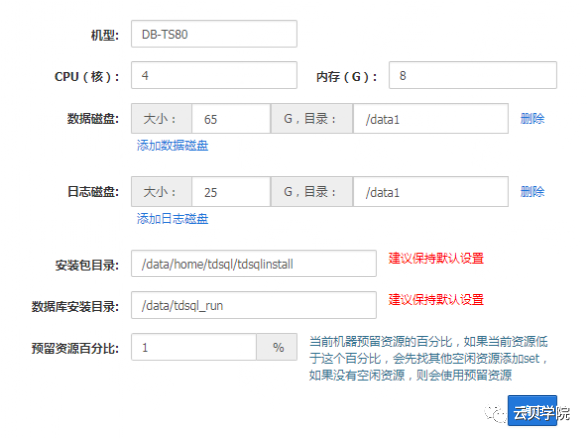Click the 内存 (G) input field
Viewport: 588px width, 439px height.
[472, 75]
